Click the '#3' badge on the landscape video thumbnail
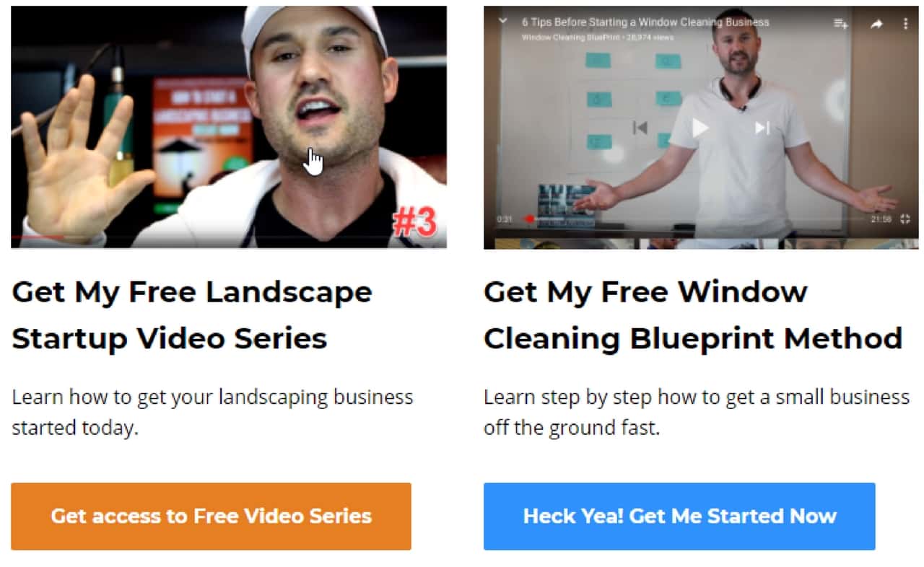The width and height of the screenshot is (924, 567). coord(414,223)
